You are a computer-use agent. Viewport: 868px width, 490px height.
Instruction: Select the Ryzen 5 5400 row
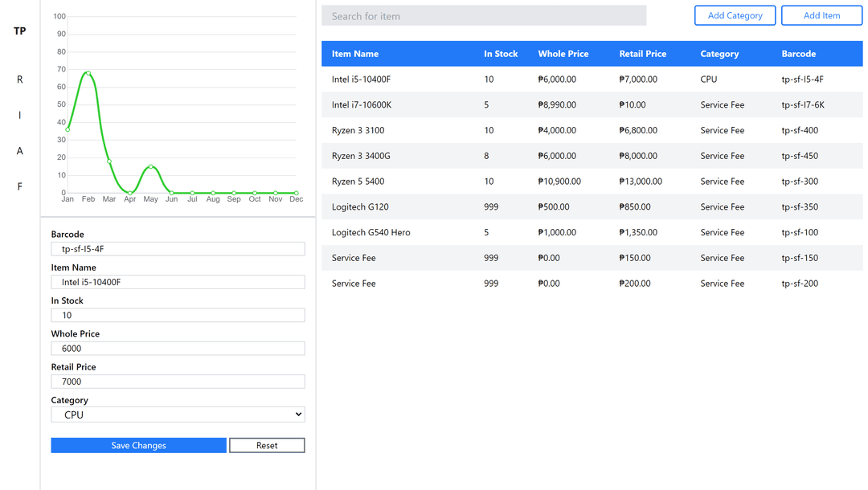[x=592, y=182]
